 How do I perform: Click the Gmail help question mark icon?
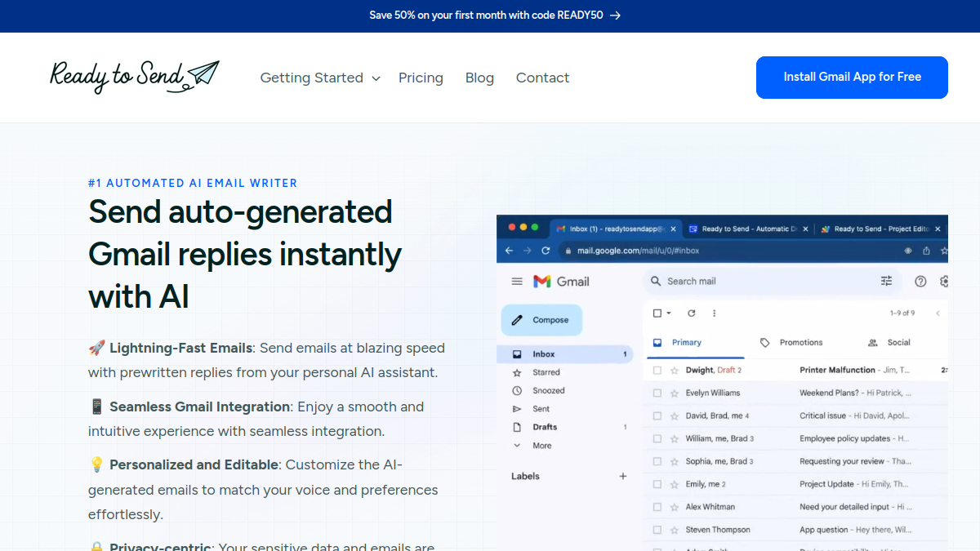click(x=920, y=281)
